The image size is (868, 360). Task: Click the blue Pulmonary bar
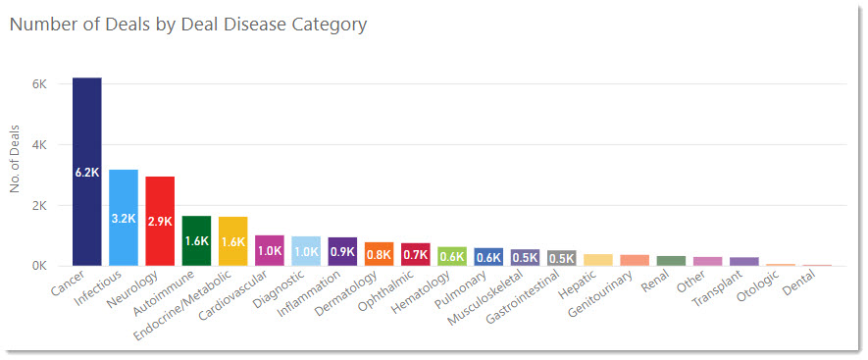[x=488, y=257]
